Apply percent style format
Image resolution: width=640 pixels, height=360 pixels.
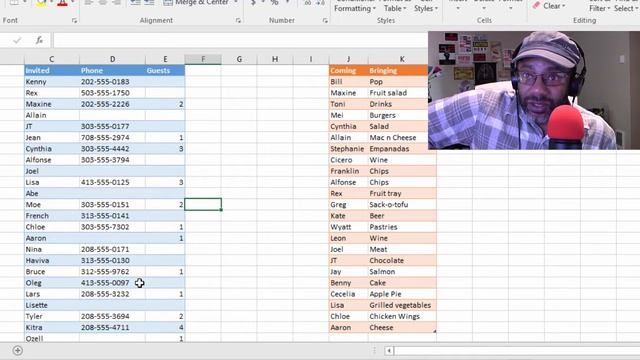pos(274,3)
